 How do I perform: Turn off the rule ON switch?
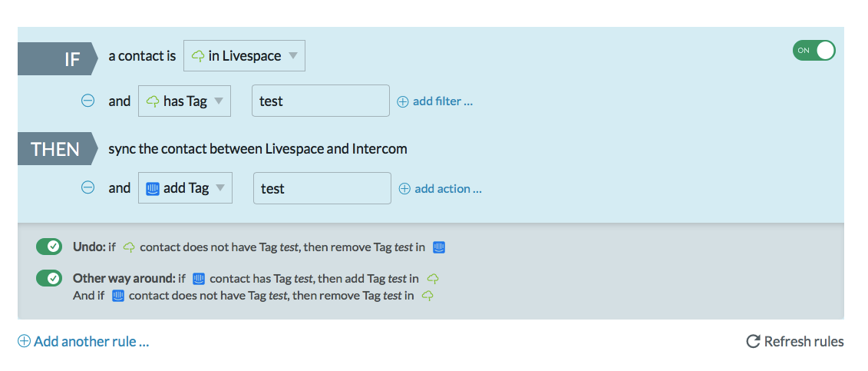point(814,51)
